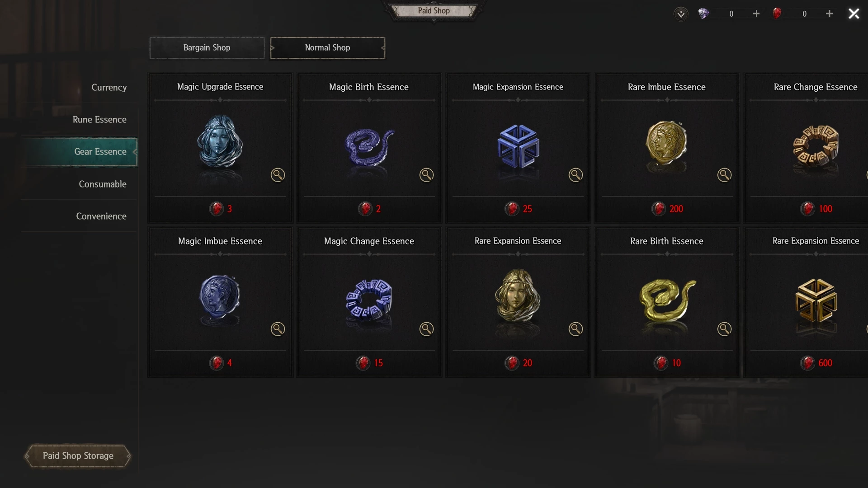This screenshot has height=488, width=868.
Task: Select the Magic Expansion Essence cube icon
Action: click(518, 146)
